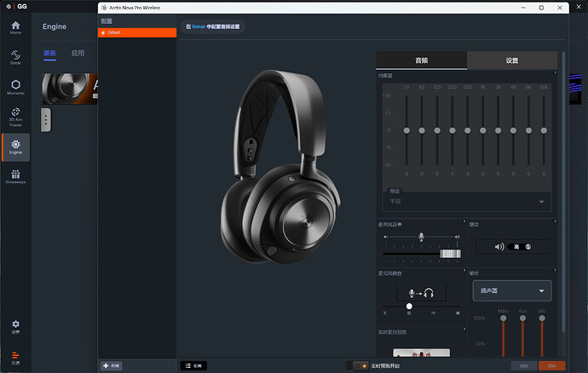Image resolution: width=588 pixels, height=373 pixels.
Task: Open the config list button at bottom
Action: pos(193,365)
